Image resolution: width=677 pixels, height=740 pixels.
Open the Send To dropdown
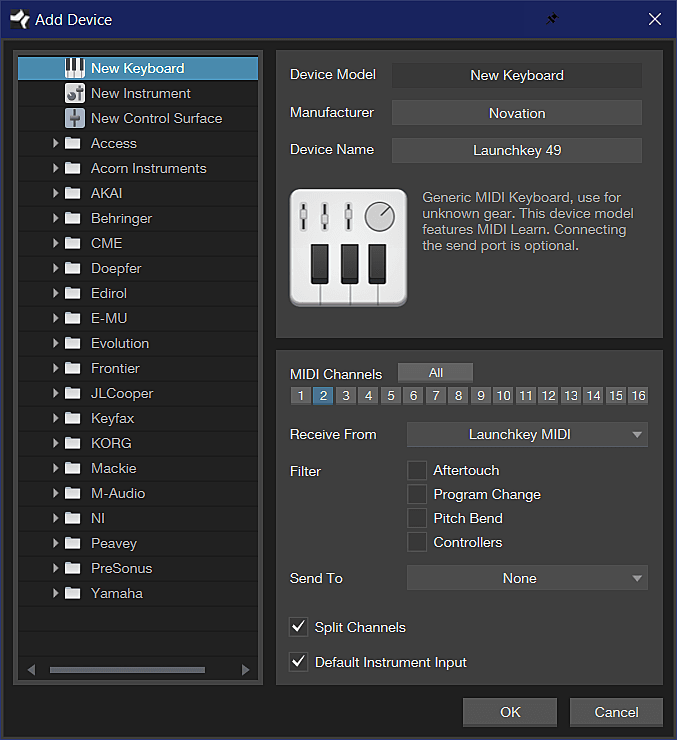point(527,578)
